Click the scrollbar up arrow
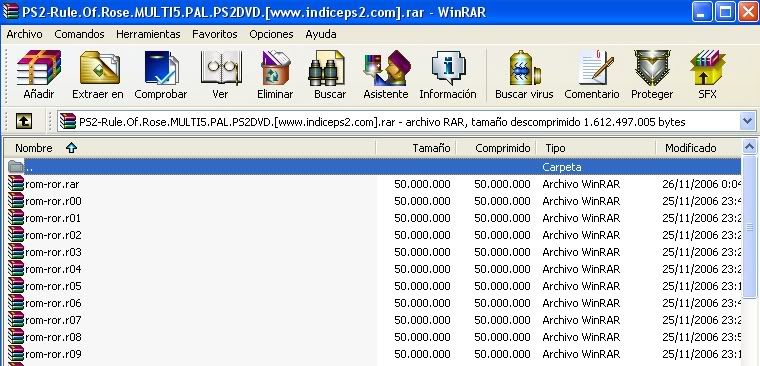Screen dimensions: 760x366 click(x=749, y=147)
